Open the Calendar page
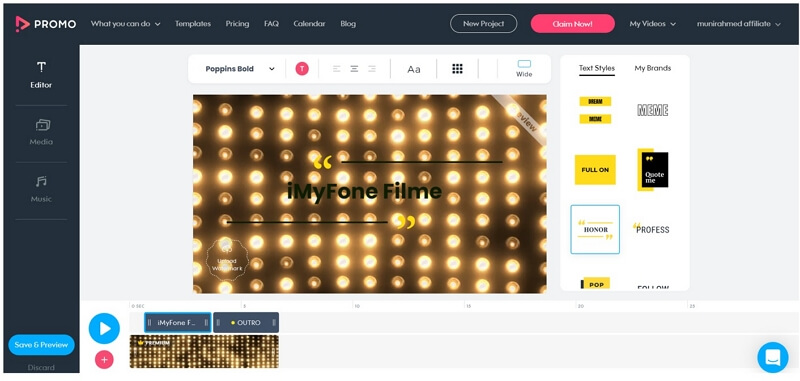Viewport: 800px width, 381px height. pos(310,23)
